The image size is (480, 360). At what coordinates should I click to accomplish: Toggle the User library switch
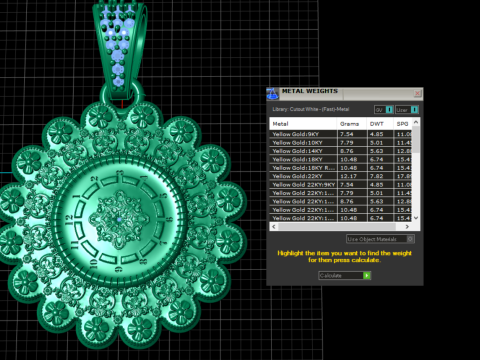tap(406, 109)
